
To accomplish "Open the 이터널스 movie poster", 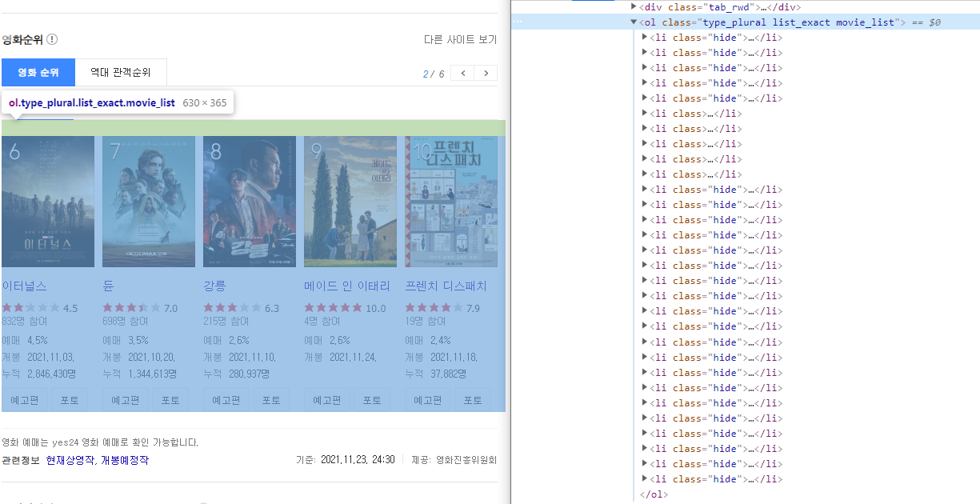I will (x=48, y=202).
